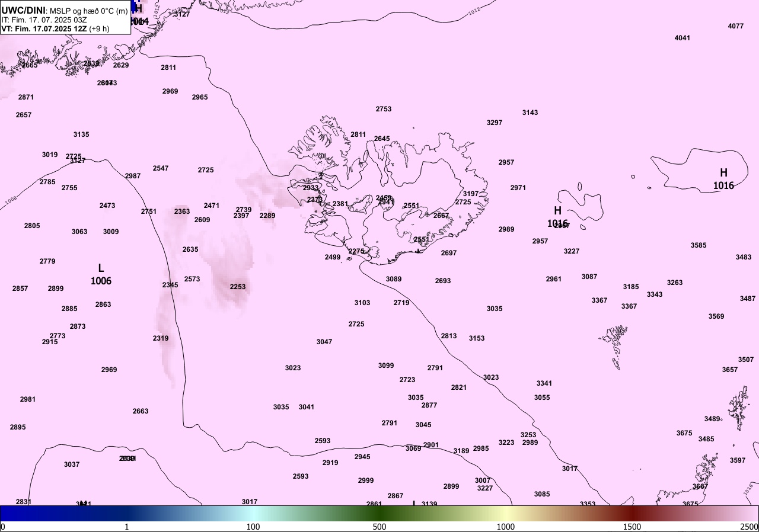Select the map value 2345
This screenshot has width=759, height=532.
170,285
